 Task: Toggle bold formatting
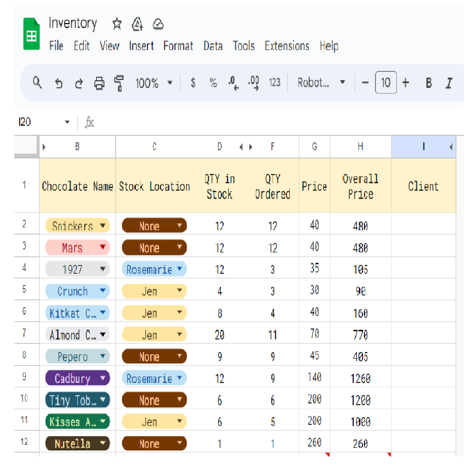pos(429,83)
